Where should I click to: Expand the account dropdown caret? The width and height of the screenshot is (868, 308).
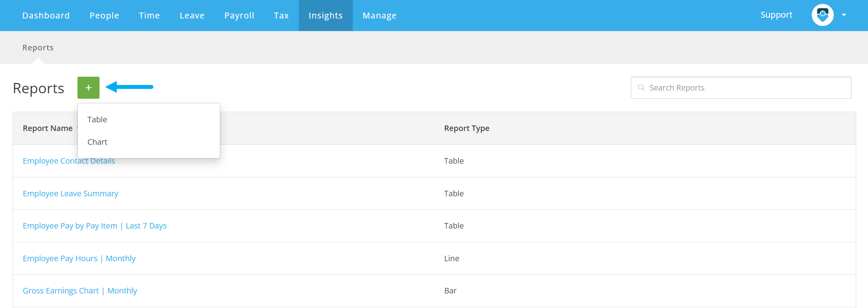(x=844, y=15)
